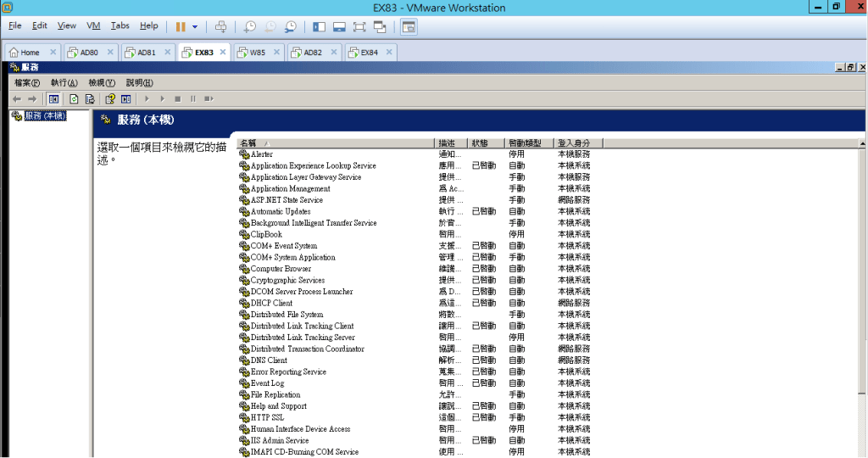Close the W85 tab

coord(275,53)
